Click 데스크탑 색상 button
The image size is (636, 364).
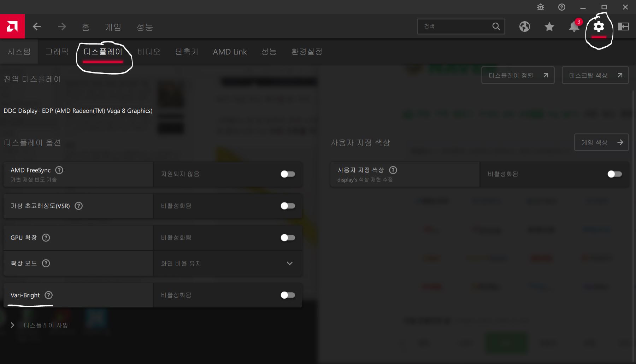coord(595,75)
